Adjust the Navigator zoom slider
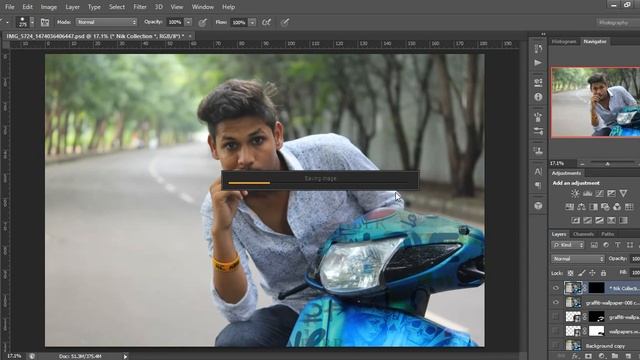 pos(607,164)
